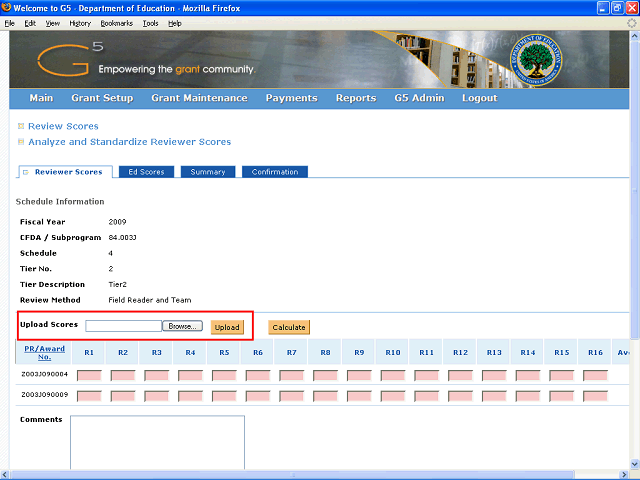The image size is (640, 480).
Task: Switch to the Confirmation tab
Action: pyautogui.click(x=275, y=172)
